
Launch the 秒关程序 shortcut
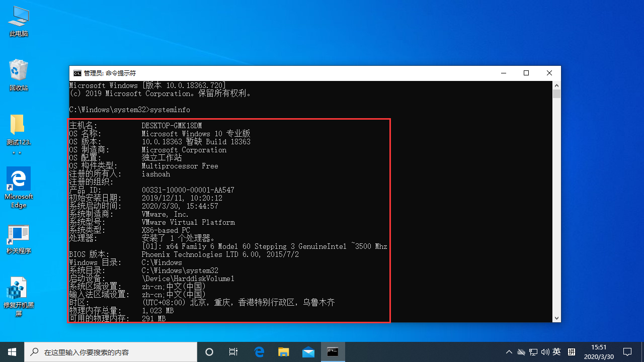click(x=18, y=234)
